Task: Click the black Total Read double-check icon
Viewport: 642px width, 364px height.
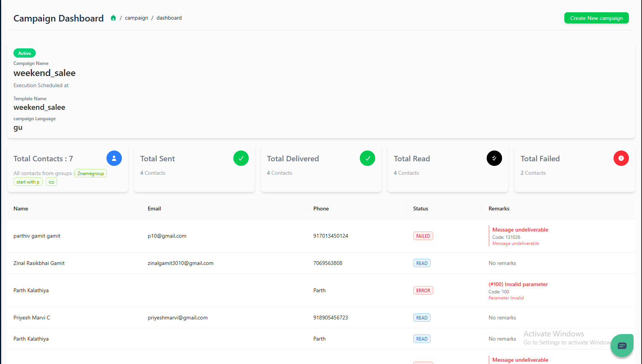Action: (x=494, y=158)
